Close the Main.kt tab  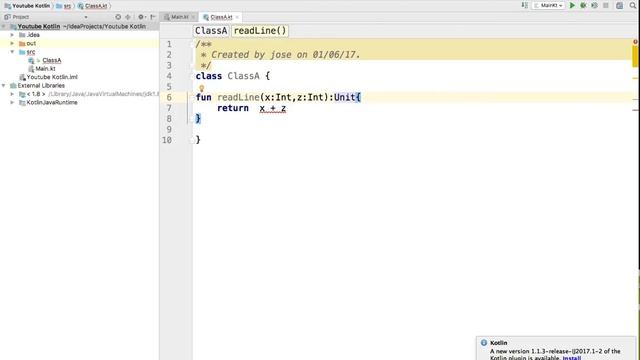pos(193,17)
